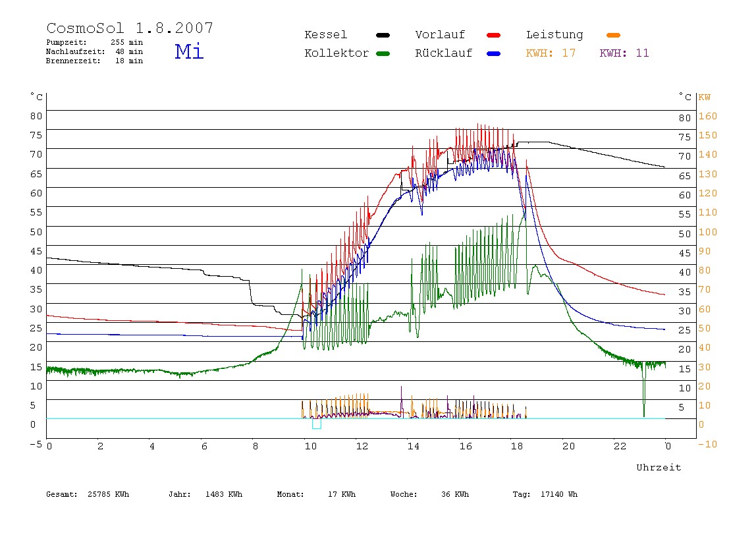Screen dimensions: 756x535
Task: Click the 'Jahr: 1483 KWh' value
Action: point(205,494)
